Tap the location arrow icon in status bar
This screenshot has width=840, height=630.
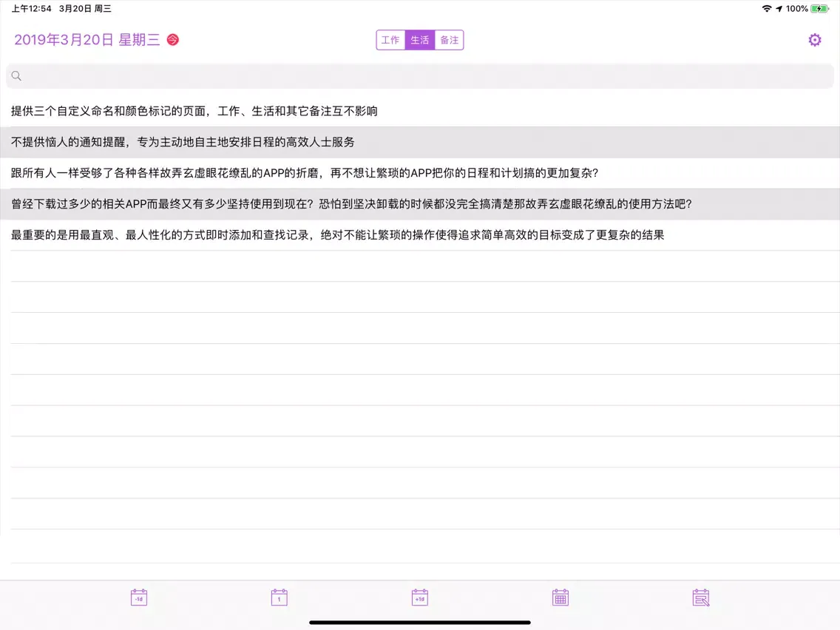click(779, 9)
